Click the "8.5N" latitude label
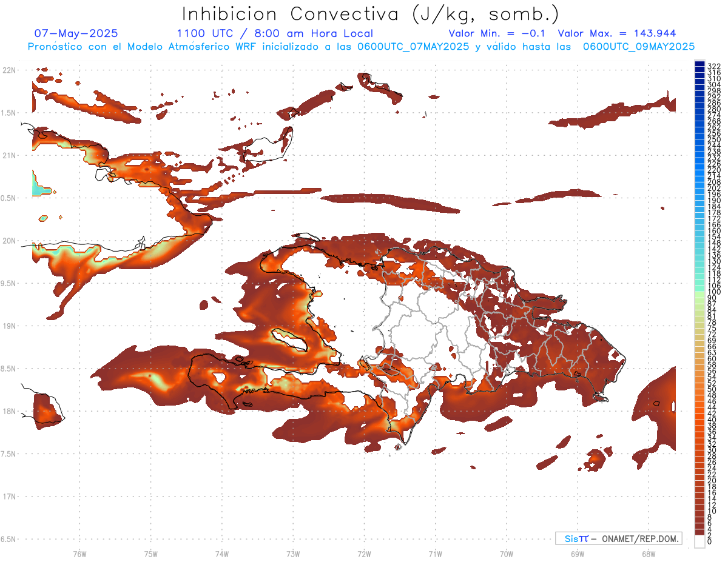 pos(9,369)
